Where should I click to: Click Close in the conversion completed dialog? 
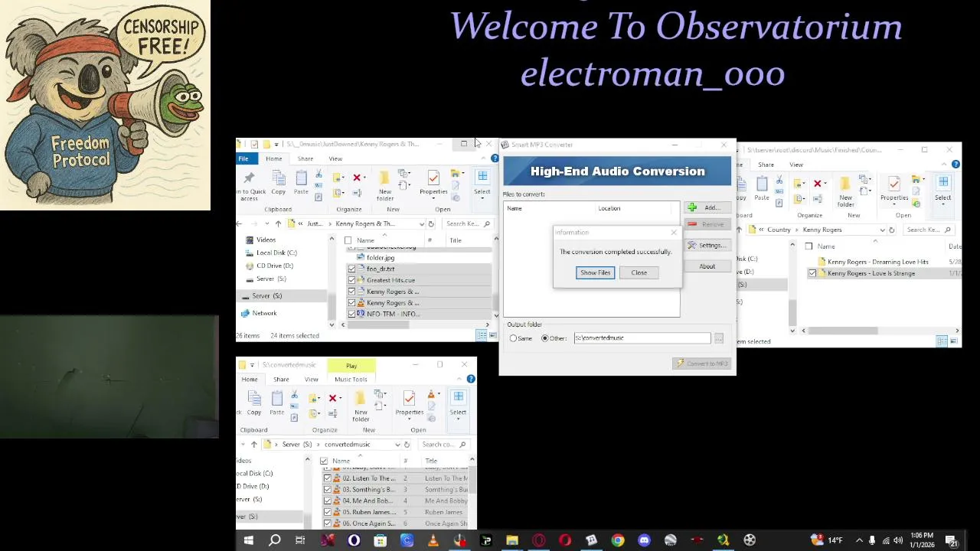click(x=639, y=272)
